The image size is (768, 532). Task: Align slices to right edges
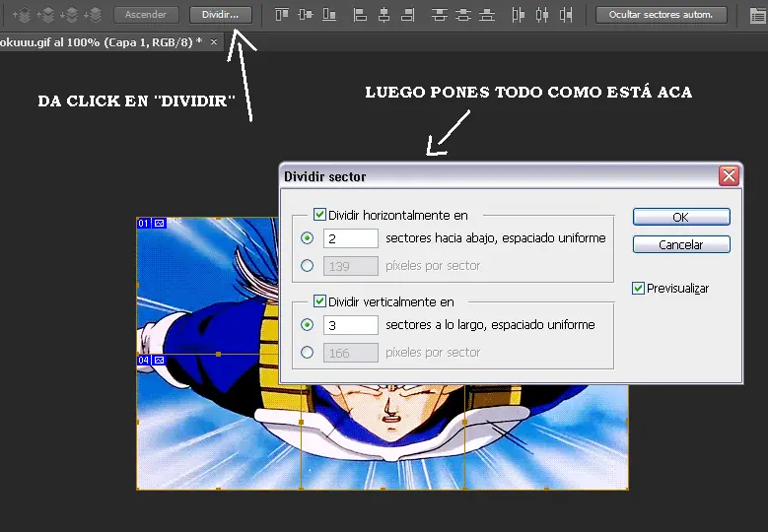tap(407, 15)
